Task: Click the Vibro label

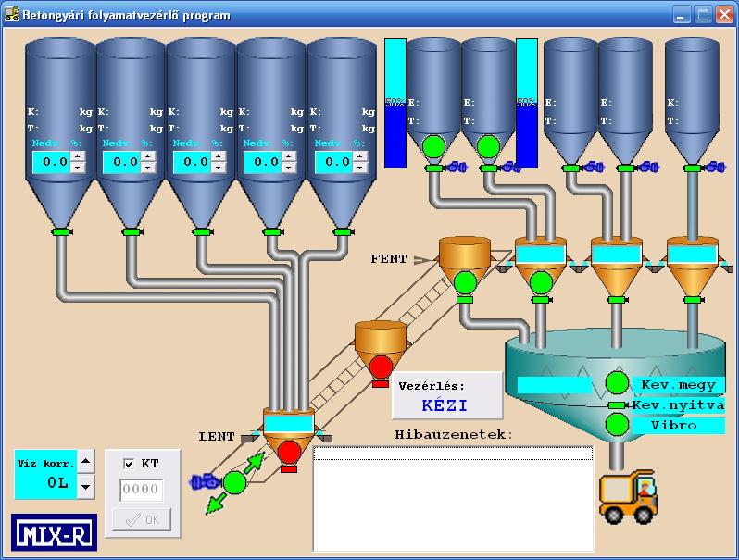Action: click(678, 425)
